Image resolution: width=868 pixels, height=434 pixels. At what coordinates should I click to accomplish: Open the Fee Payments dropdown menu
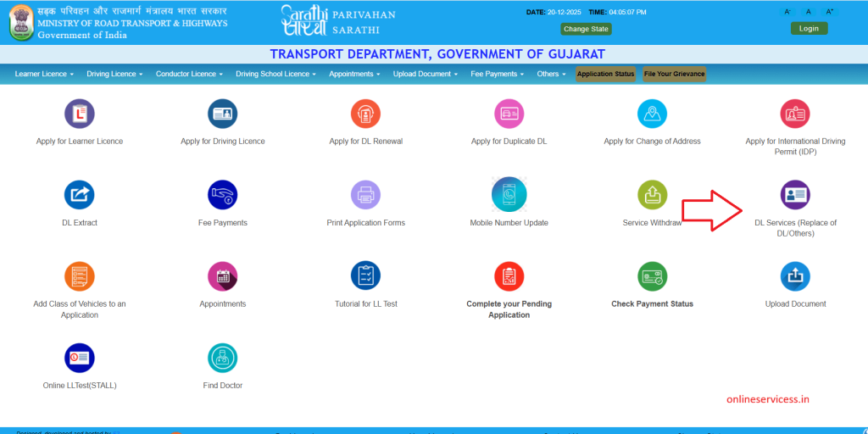point(497,74)
